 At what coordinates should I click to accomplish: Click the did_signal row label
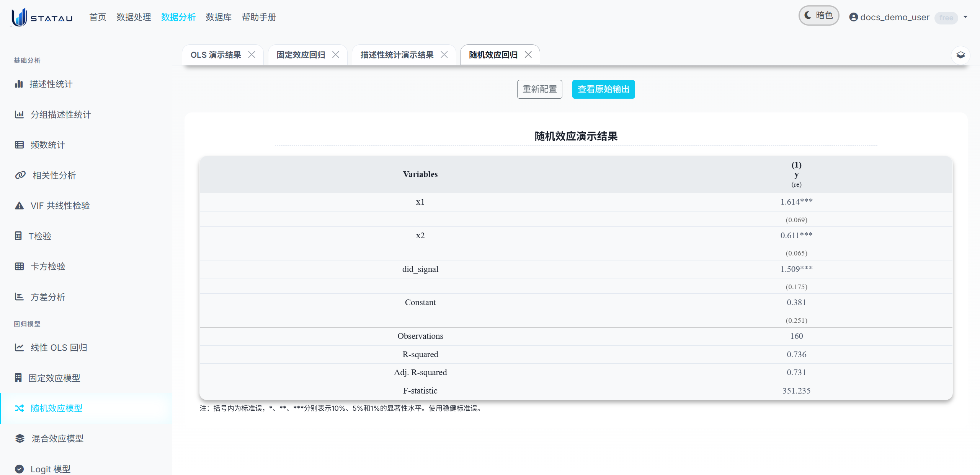420,269
